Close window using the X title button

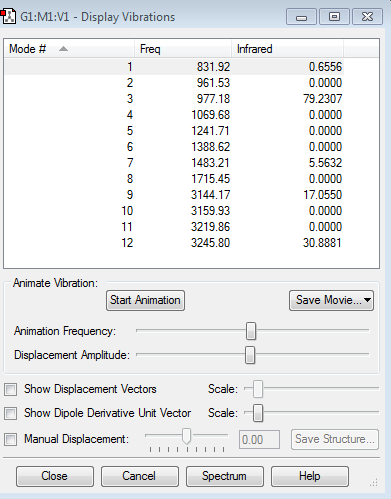coord(367,17)
